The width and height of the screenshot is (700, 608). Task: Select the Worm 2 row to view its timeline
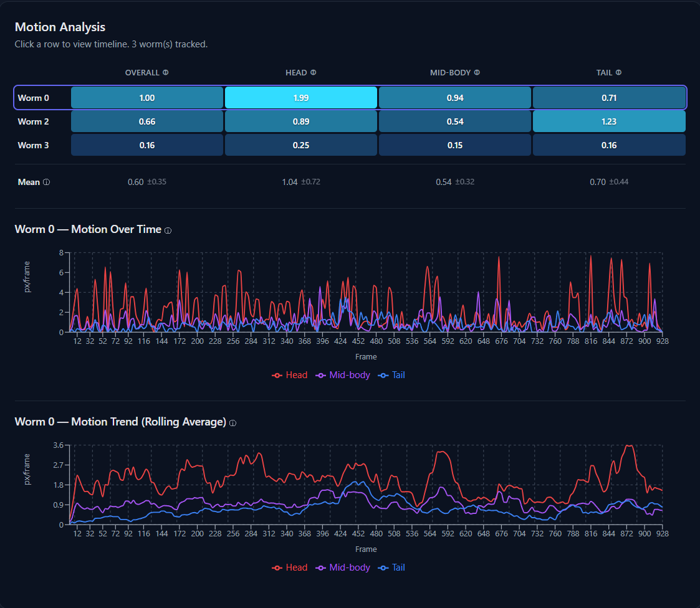(x=34, y=121)
